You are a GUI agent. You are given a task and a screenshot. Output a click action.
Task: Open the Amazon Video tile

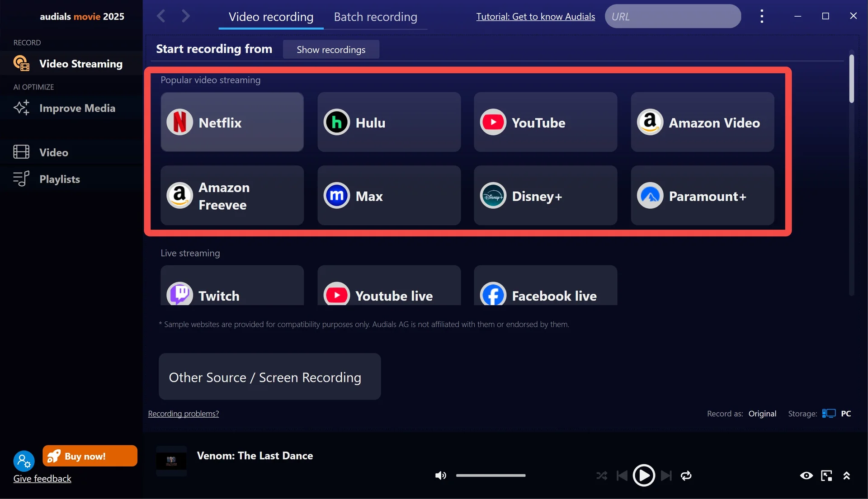(702, 122)
